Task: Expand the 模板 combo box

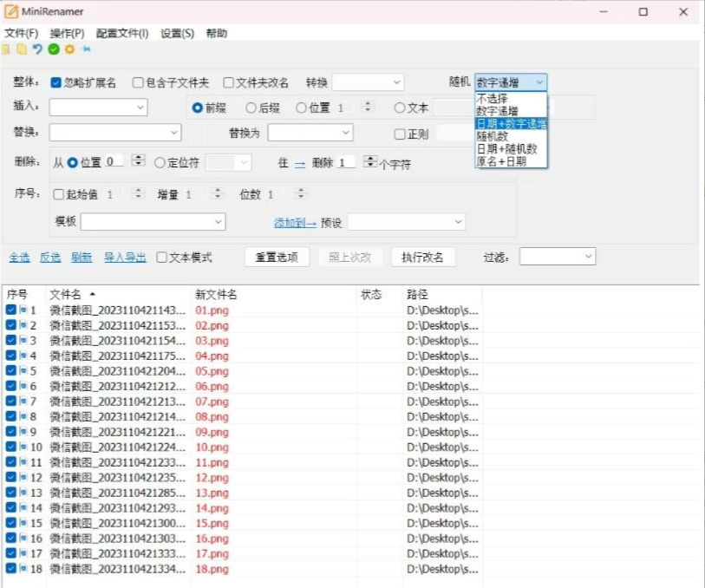Action: point(218,222)
